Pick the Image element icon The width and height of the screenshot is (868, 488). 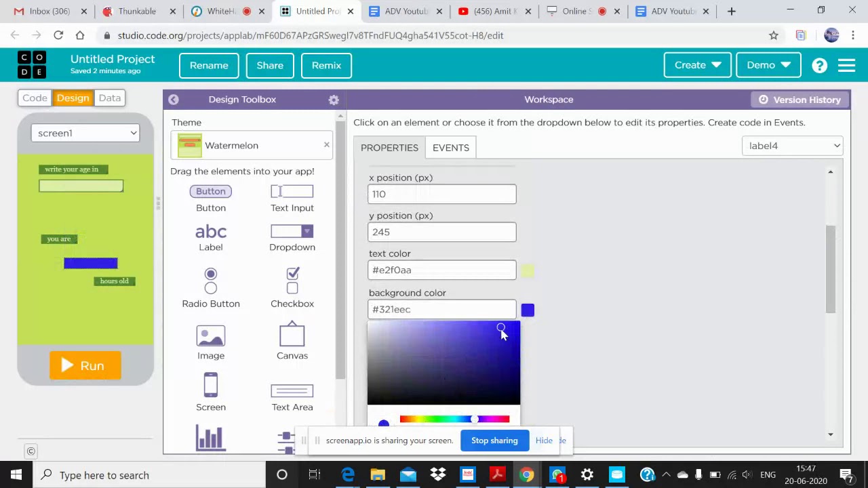211,336
